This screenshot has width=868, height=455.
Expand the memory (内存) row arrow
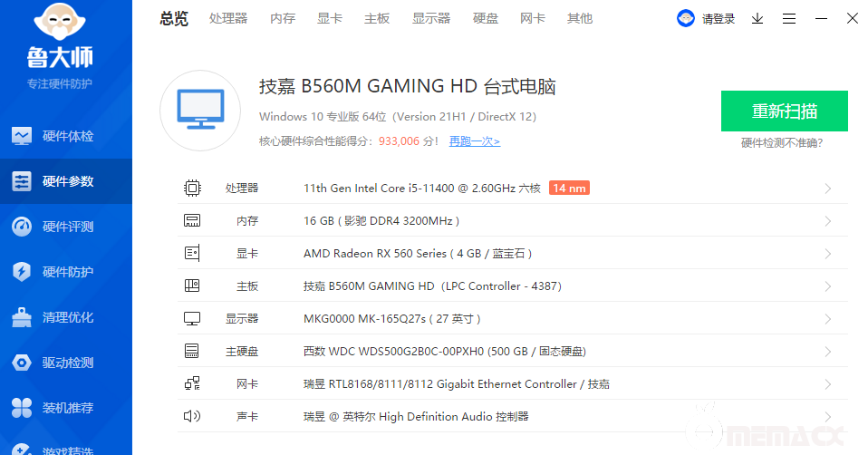[827, 221]
